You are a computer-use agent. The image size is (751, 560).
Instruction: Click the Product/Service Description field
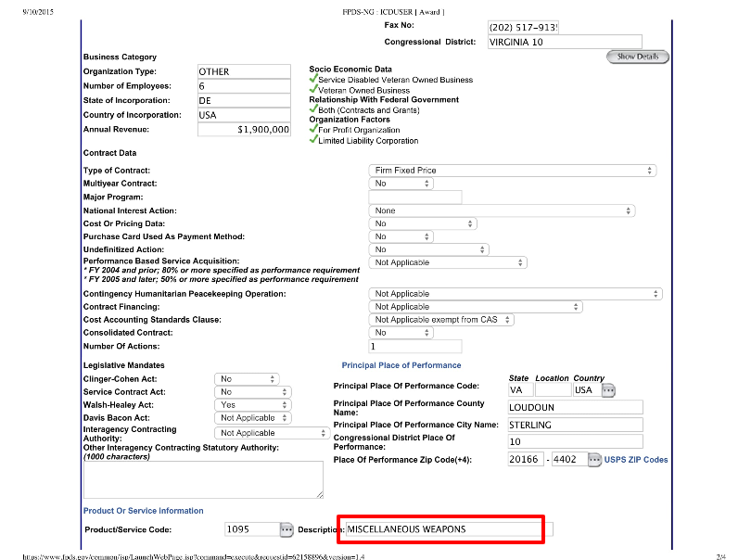coord(441,529)
